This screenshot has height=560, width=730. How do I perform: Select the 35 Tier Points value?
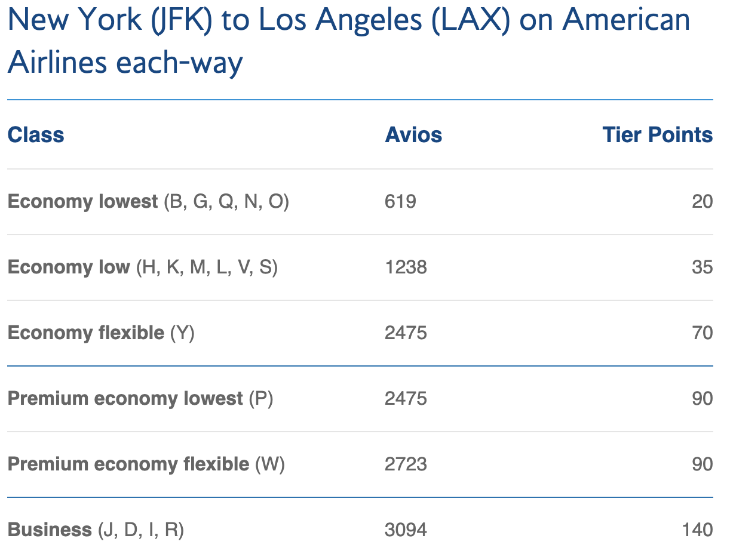(703, 267)
